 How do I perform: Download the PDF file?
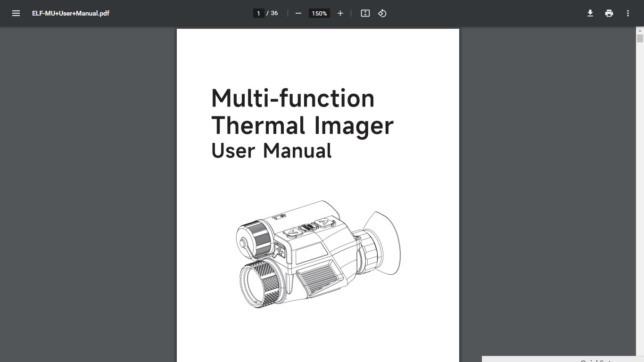[x=590, y=13]
